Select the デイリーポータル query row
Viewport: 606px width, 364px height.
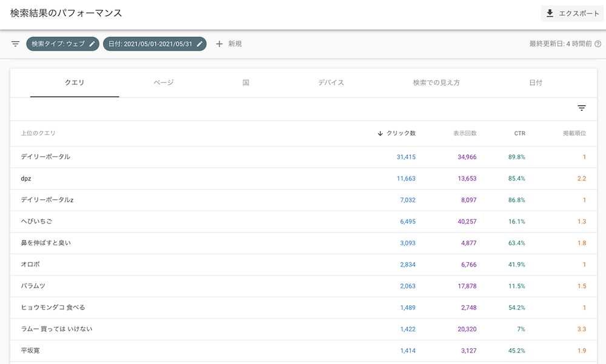(x=304, y=157)
